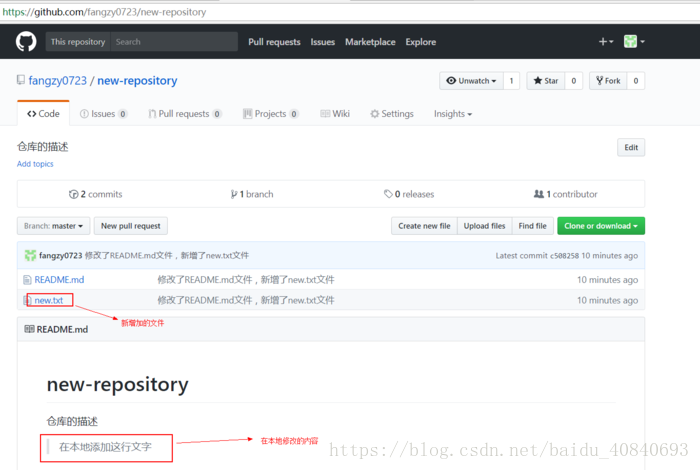Open commit hash c508258

[564, 256]
